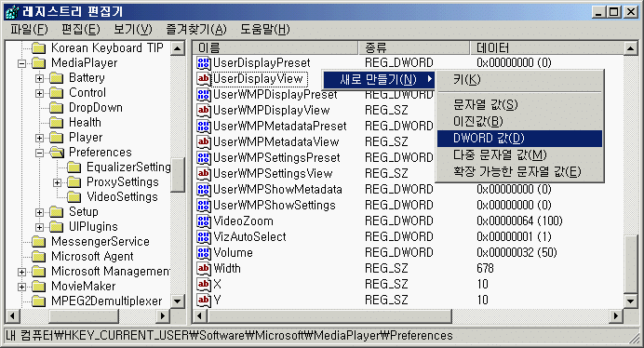Choose 확장 가능한 문자열 값(E)
This screenshot has width=644, height=348.
(x=519, y=172)
